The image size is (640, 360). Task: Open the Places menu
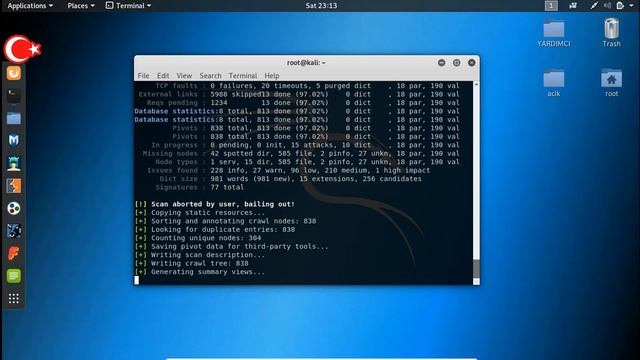[x=81, y=6]
